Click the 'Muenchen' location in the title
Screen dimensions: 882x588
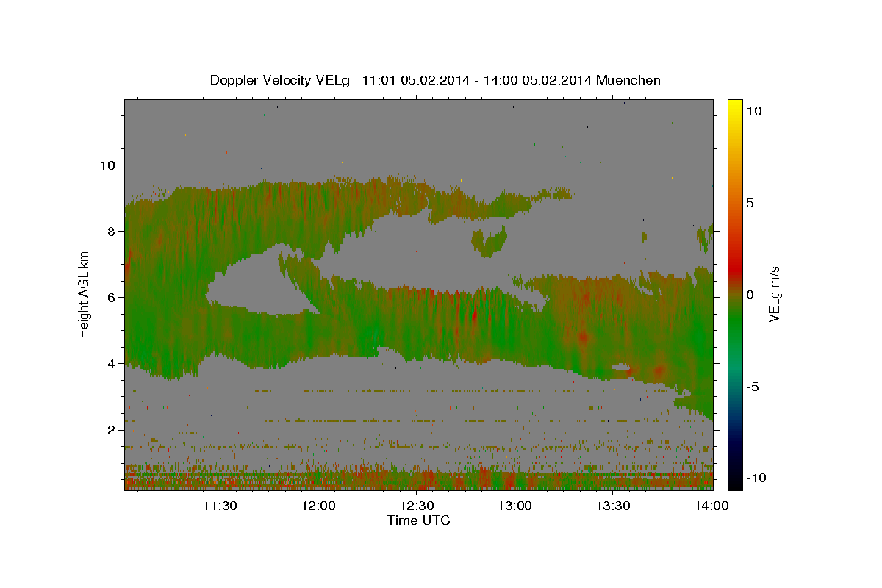628,80
